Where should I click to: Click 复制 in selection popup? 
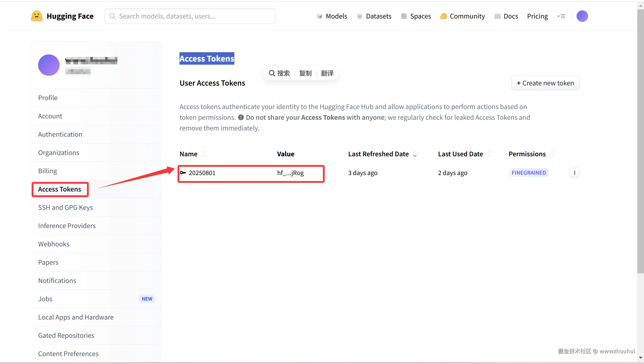305,73
